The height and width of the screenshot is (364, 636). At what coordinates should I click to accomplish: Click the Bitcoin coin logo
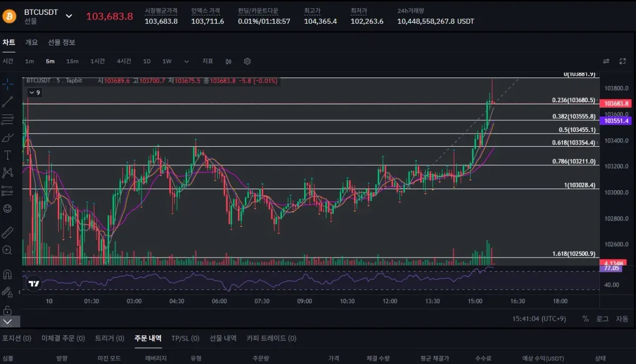click(10, 16)
